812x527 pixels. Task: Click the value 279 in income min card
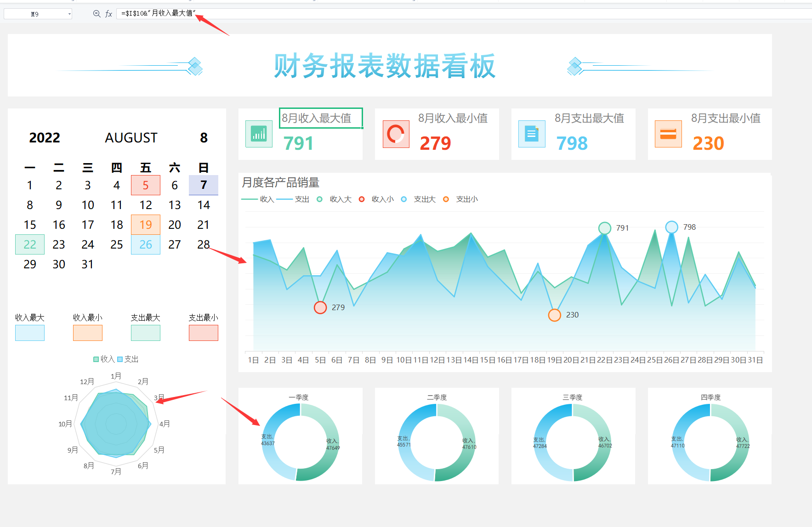tap(435, 143)
